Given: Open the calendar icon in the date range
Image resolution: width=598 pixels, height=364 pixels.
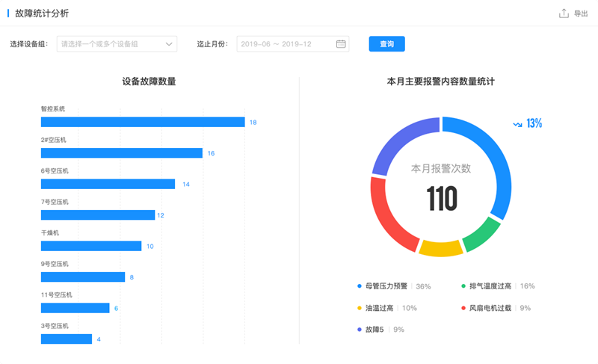Looking at the screenshot, I should point(341,44).
